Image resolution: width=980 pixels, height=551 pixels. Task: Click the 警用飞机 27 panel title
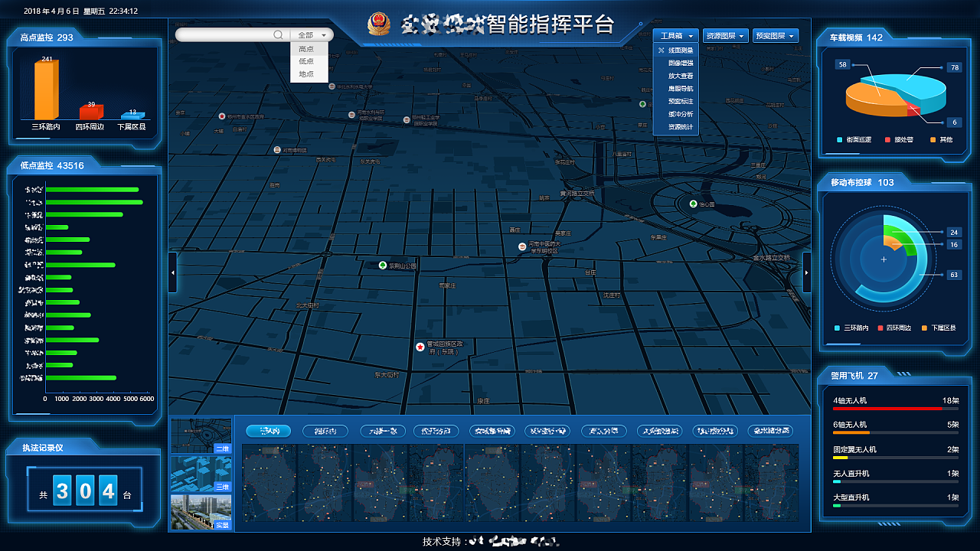pyautogui.click(x=854, y=376)
